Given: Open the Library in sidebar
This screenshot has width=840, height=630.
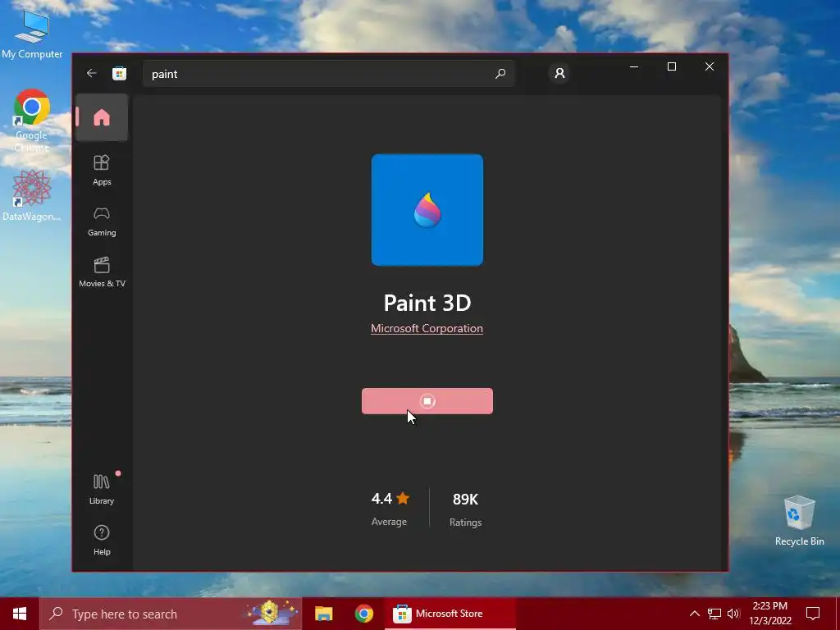Looking at the screenshot, I should tap(102, 489).
